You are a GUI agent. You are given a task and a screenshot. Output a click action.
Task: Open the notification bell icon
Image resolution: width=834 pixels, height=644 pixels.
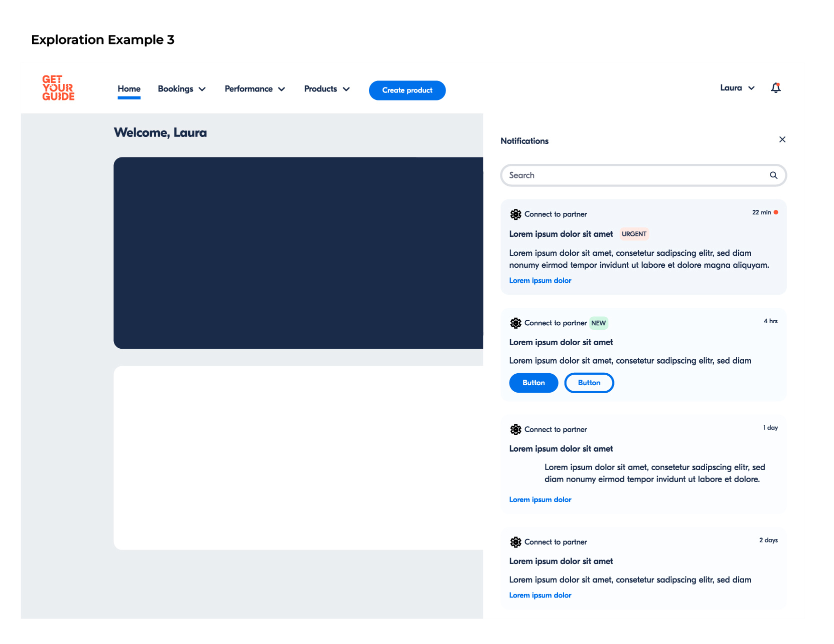[x=775, y=88]
